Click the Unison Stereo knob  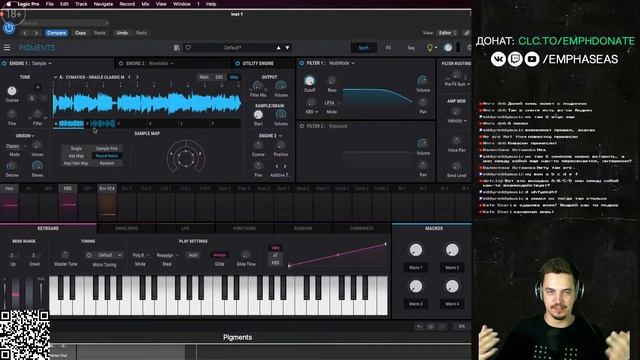click(x=37, y=166)
